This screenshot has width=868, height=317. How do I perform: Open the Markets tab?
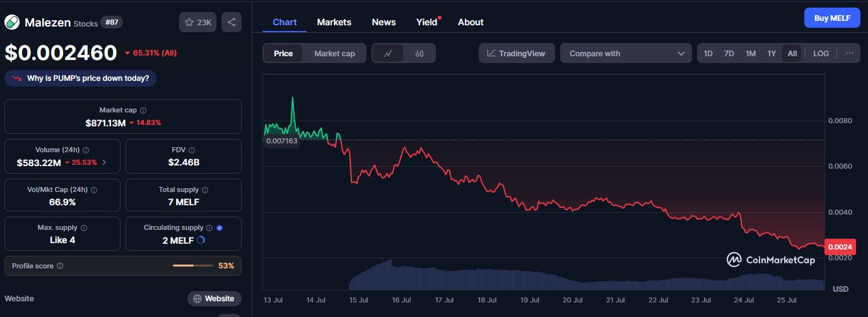tap(334, 22)
